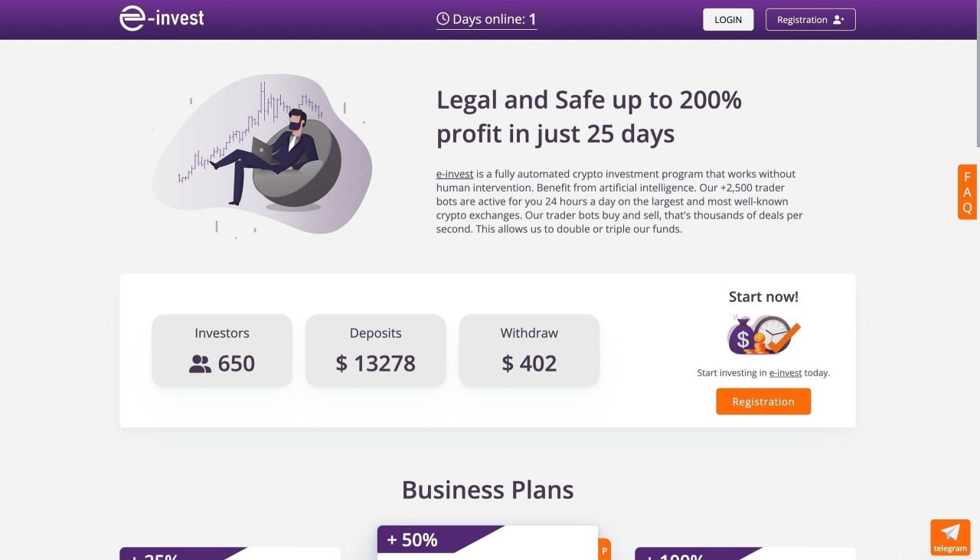The height and width of the screenshot is (560, 980).
Task: Click e-invest link under Start now
Action: (785, 373)
